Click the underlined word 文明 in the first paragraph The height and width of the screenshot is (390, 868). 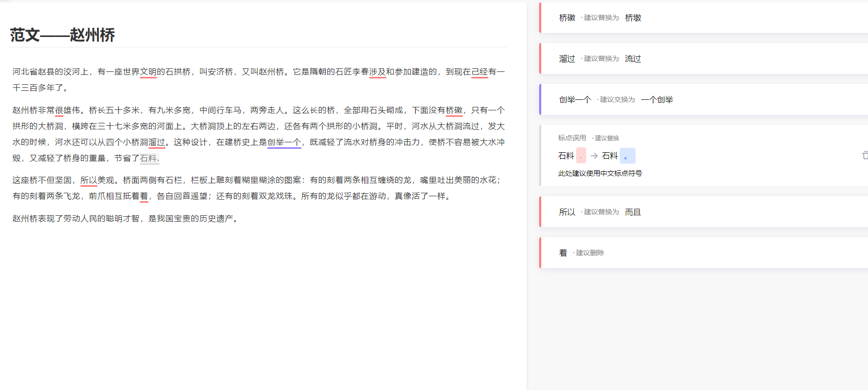click(148, 72)
